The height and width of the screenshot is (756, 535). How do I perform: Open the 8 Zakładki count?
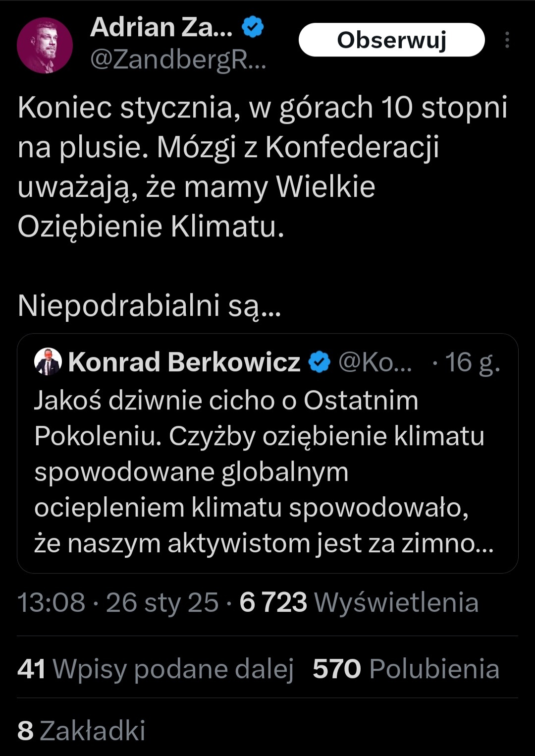coord(81,730)
